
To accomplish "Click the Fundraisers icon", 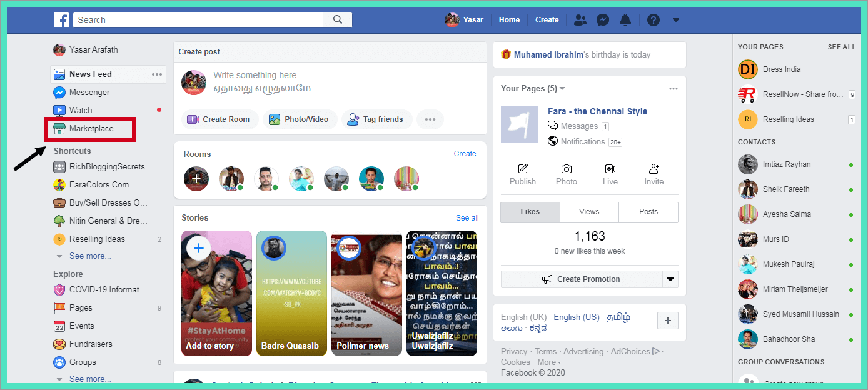I will pos(59,344).
